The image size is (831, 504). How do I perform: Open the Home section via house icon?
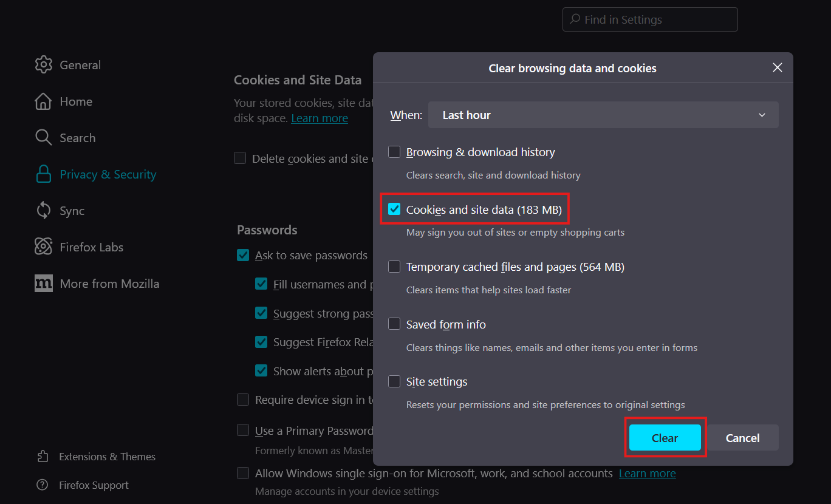[43, 101]
